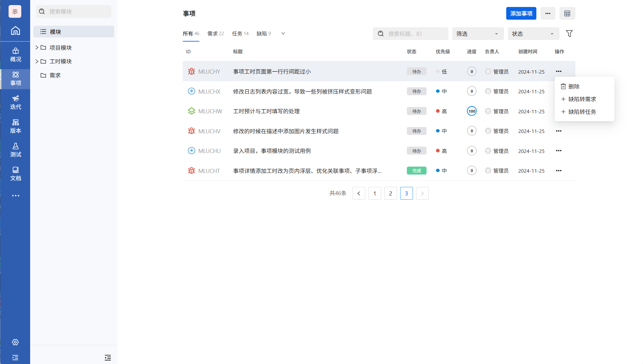The width and height of the screenshot is (643, 364).
Task: Switch to the 缺陷 tab
Action: point(263,34)
